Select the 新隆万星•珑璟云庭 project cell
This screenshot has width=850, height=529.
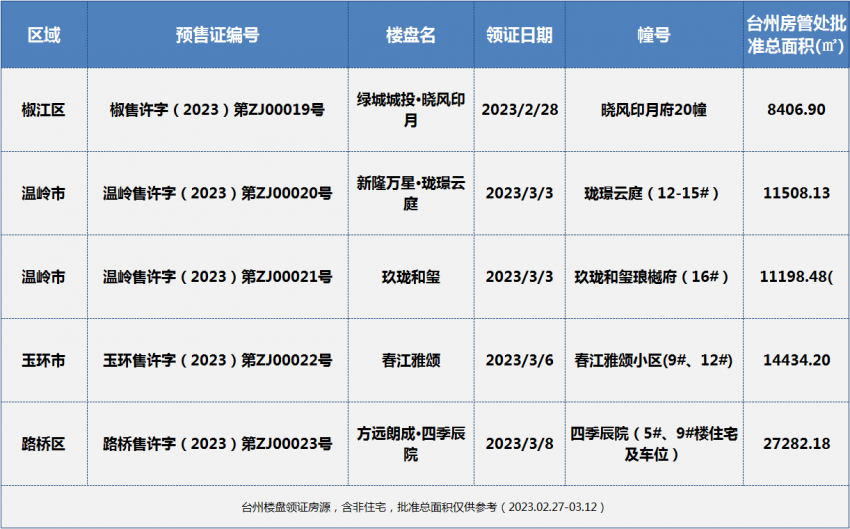pyautogui.click(x=411, y=193)
